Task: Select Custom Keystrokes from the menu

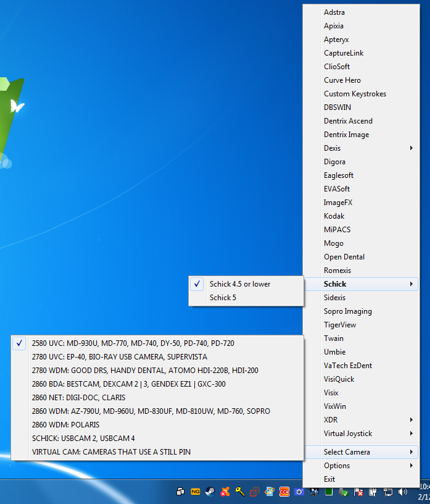Action: pos(362,94)
